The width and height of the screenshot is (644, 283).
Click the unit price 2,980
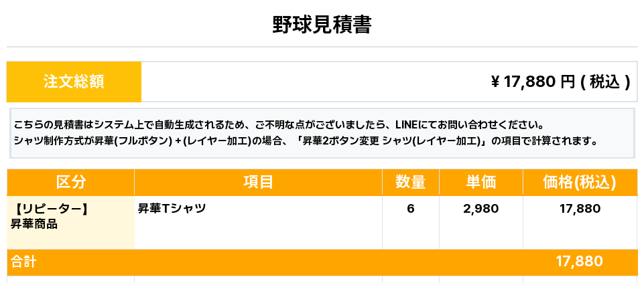[x=480, y=209]
